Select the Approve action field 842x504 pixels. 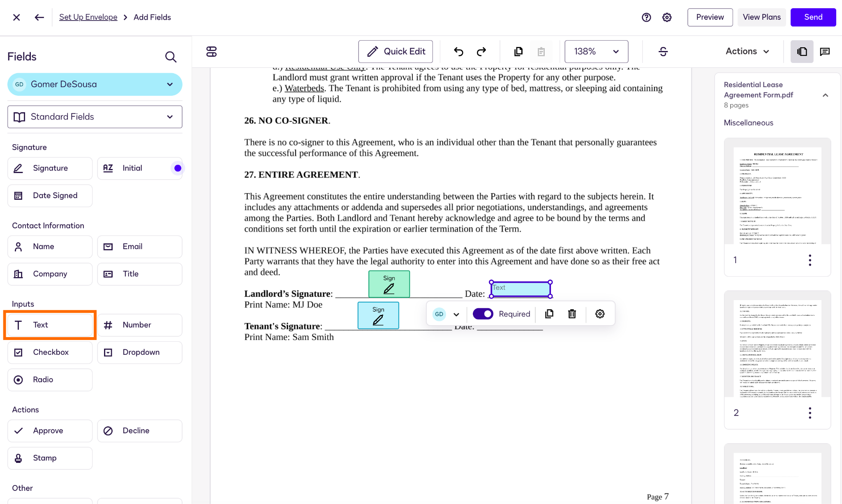[50, 431]
